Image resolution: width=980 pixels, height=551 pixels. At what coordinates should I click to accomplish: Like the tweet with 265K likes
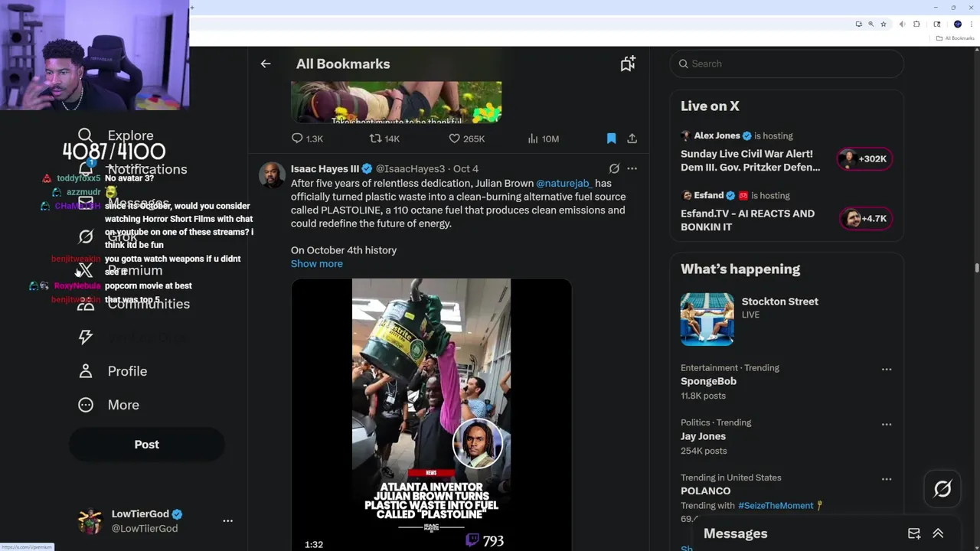[x=466, y=139]
